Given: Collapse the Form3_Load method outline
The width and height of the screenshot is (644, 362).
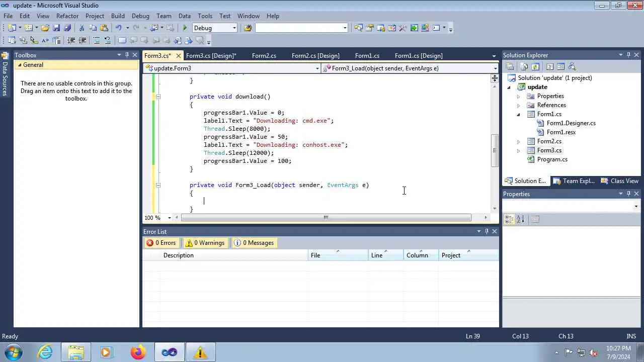Looking at the screenshot, I should [158, 185].
